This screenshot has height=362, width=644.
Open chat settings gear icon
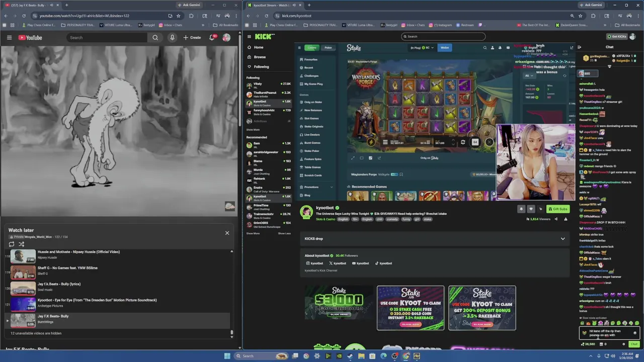[x=624, y=344]
